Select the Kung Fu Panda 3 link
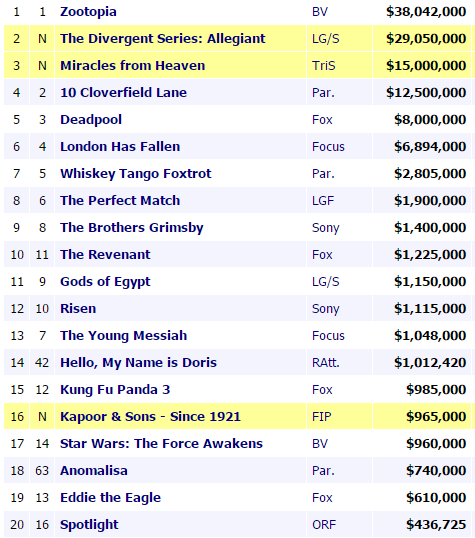This screenshot has width=475, height=538. tap(115, 390)
